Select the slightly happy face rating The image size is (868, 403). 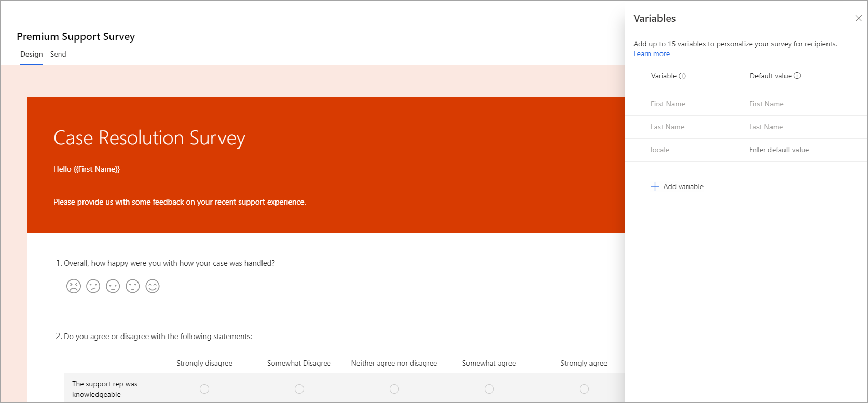click(x=133, y=286)
